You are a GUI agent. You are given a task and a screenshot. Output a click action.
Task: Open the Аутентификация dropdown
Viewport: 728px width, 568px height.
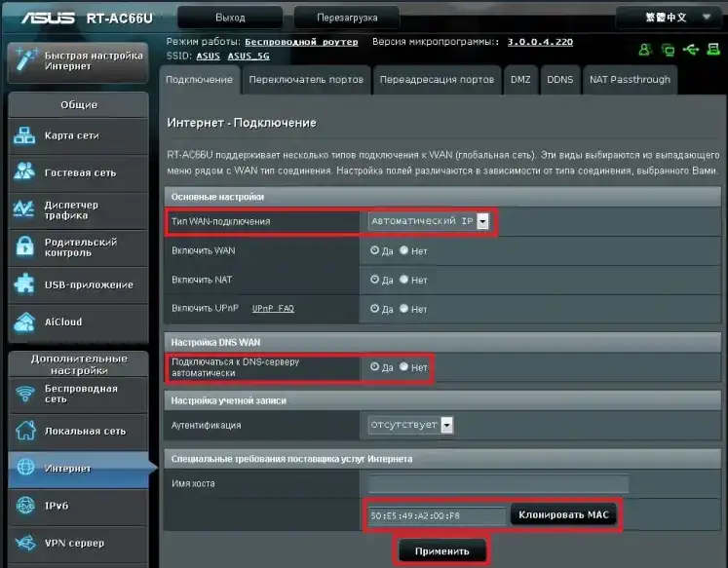pos(410,425)
